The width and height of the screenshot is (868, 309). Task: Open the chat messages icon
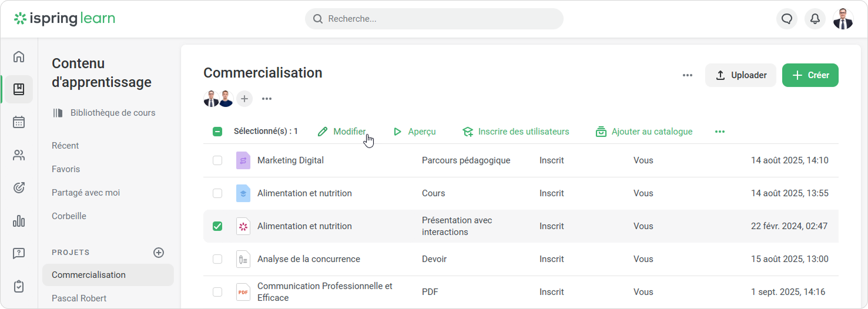tap(787, 19)
